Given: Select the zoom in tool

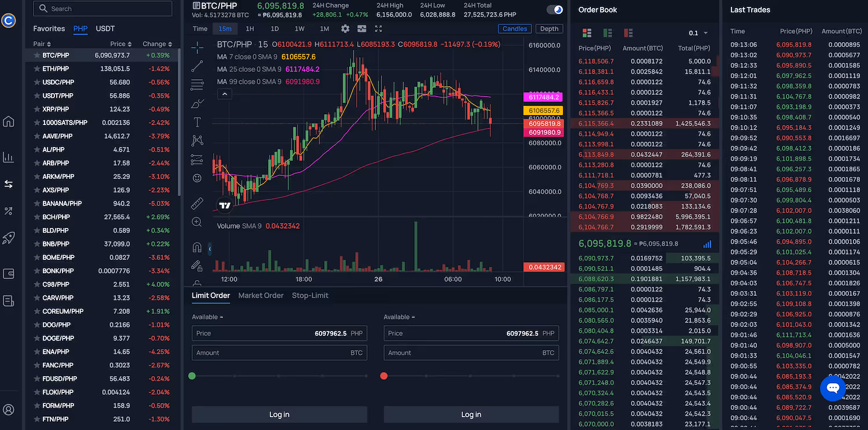Looking at the screenshot, I should point(197,222).
